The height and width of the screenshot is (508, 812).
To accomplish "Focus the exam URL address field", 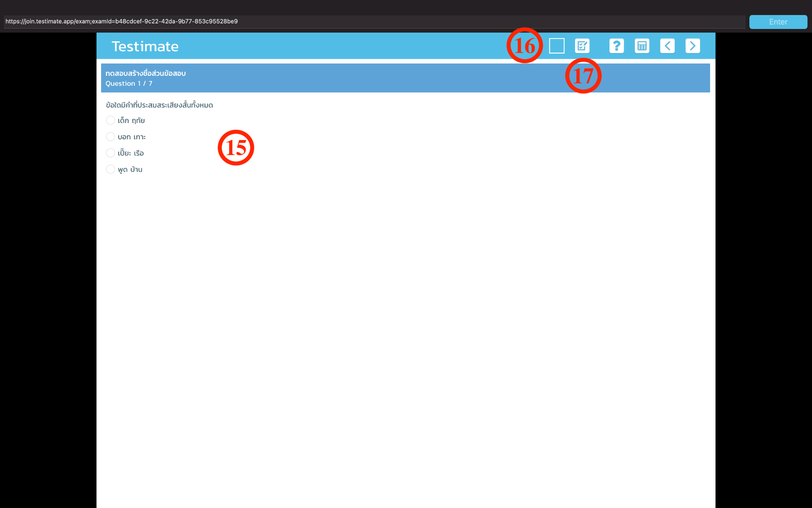I will pyautogui.click(x=374, y=22).
